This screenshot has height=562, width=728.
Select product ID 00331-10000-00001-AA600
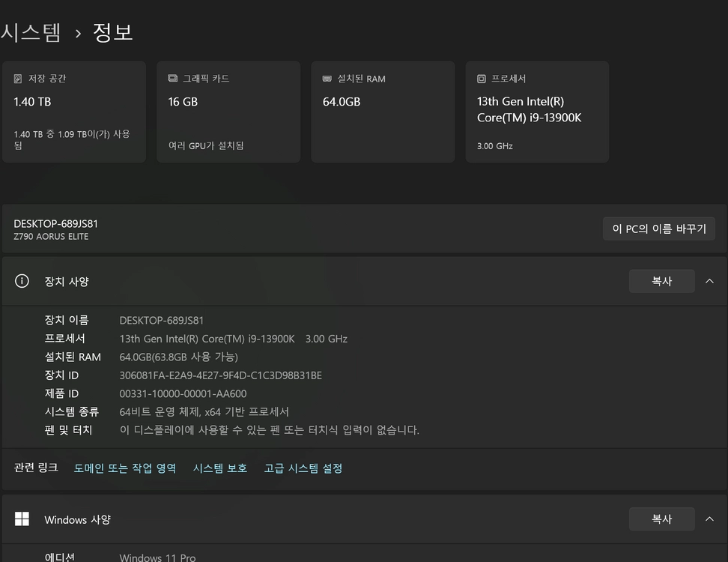(x=183, y=393)
